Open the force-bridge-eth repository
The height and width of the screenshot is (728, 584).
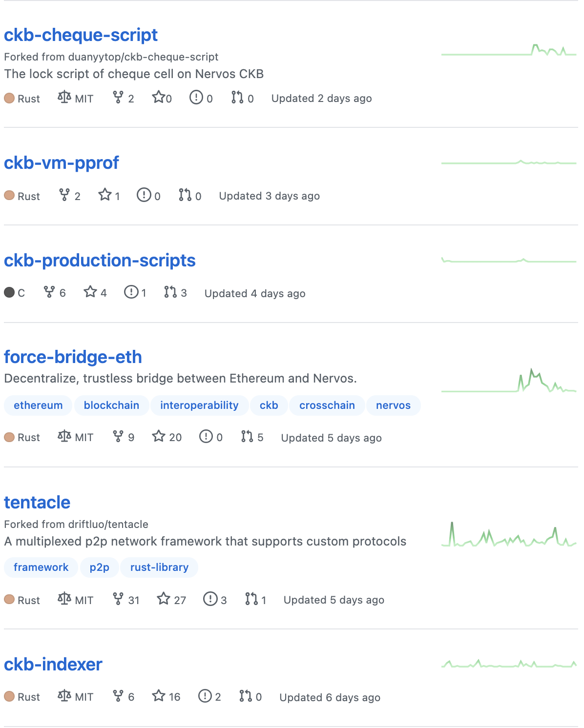click(x=73, y=357)
